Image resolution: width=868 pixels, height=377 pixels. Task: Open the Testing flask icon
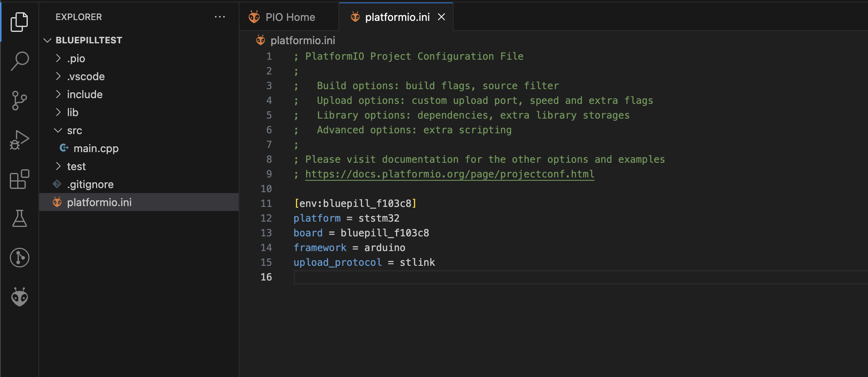point(19,218)
